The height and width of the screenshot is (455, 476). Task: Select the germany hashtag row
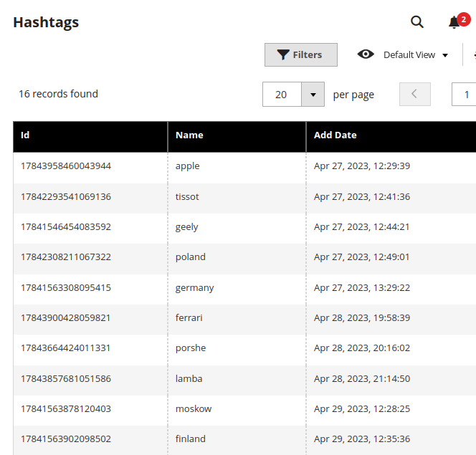(244, 289)
